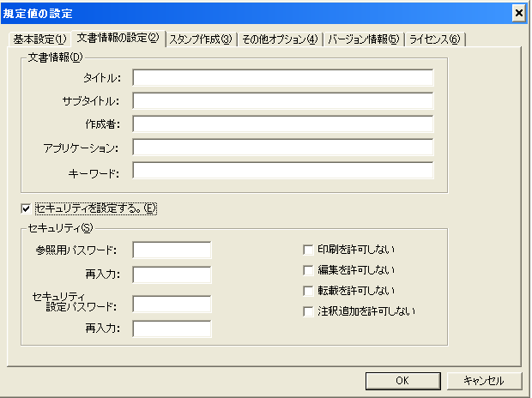Select the アプリケーション input field
Viewport: 532px width, 398px height.
pyautogui.click(x=283, y=147)
